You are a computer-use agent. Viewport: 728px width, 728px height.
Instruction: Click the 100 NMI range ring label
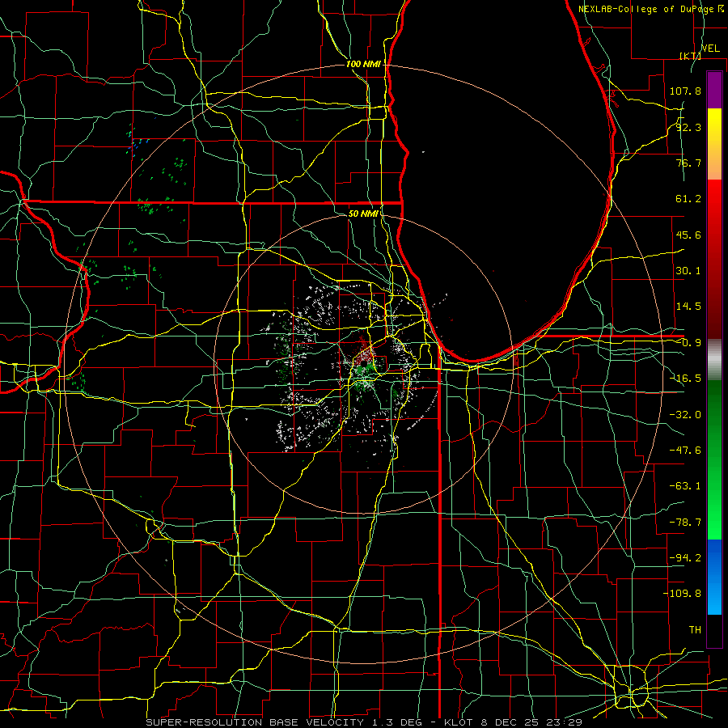[363, 64]
